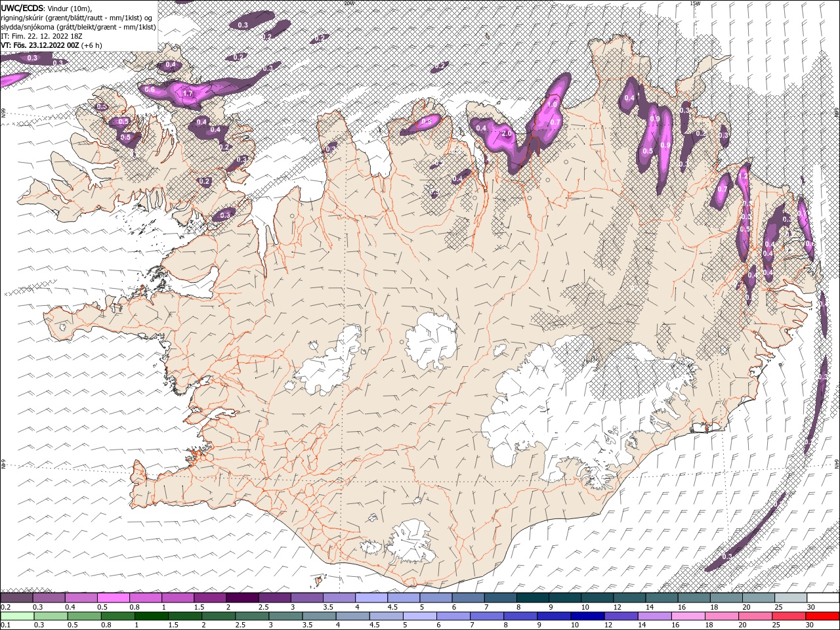This screenshot has height=630, width=840.
Task: Click the slate blue 6 swatch in upper legend row
Action: (468, 598)
